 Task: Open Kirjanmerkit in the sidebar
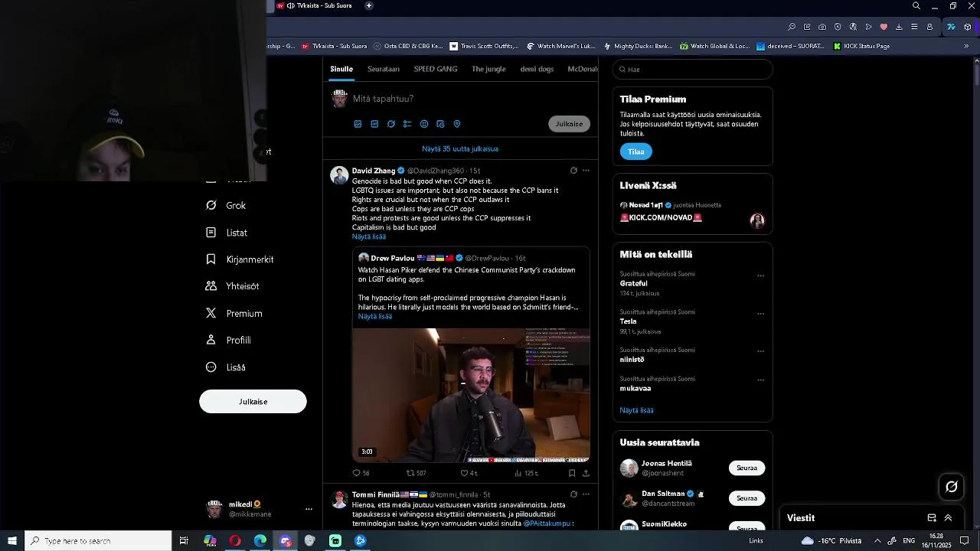tap(240, 259)
